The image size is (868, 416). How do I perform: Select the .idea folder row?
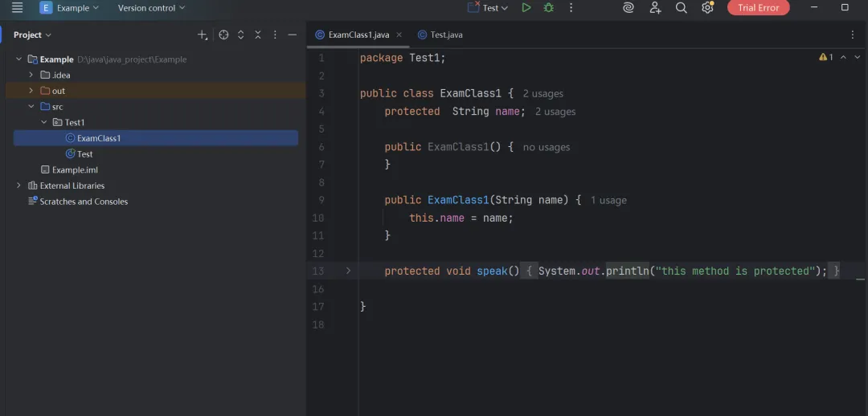pyautogui.click(x=156, y=75)
